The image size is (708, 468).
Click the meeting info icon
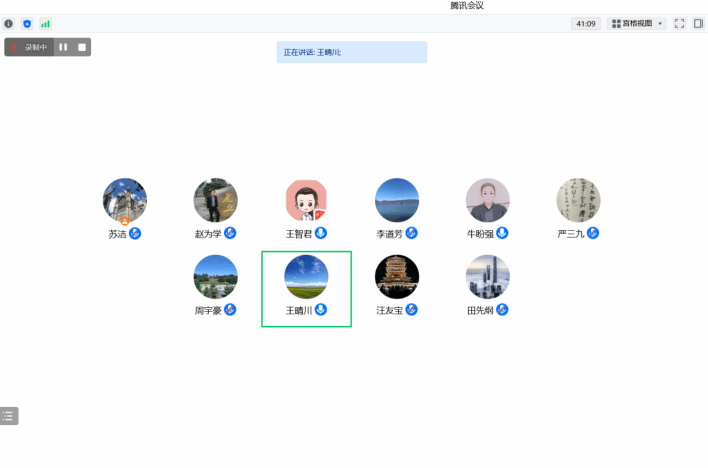(x=9, y=23)
